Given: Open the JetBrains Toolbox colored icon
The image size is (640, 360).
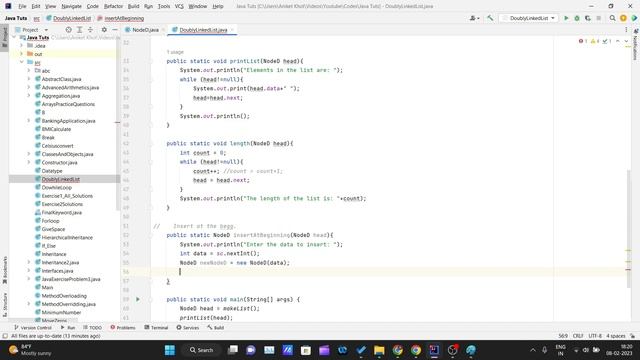Looking at the screenshot, I should tap(634, 18).
